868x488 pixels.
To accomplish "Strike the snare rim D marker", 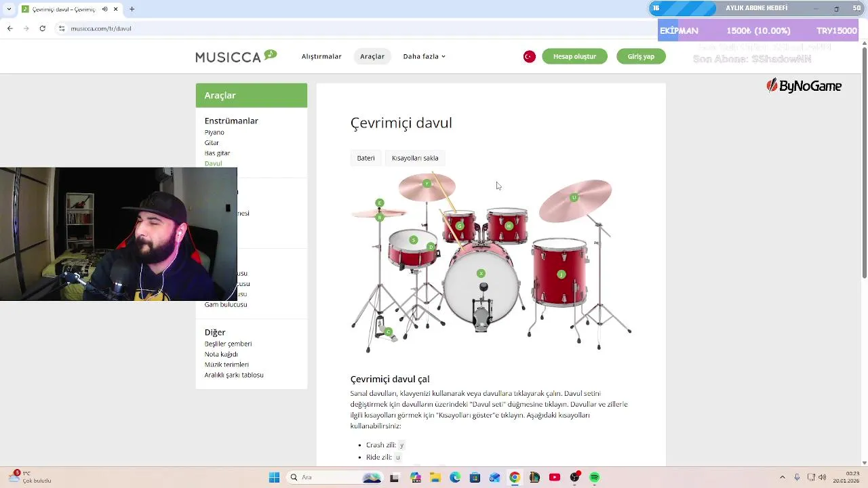I will tap(431, 247).
